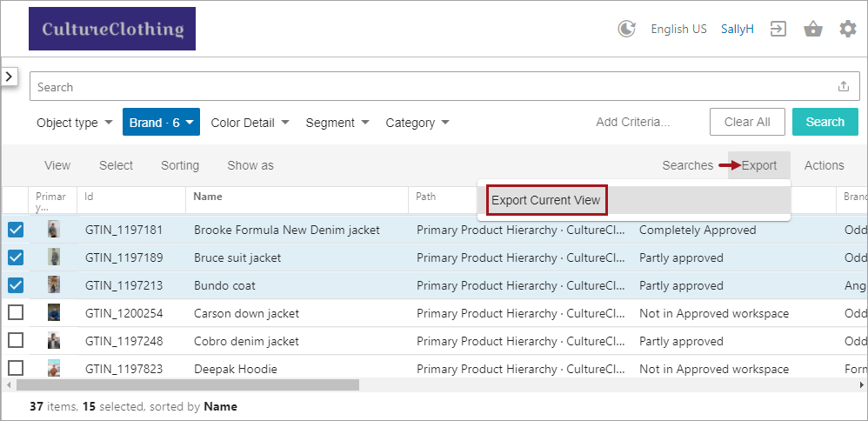Open the Select menu

coord(117,165)
